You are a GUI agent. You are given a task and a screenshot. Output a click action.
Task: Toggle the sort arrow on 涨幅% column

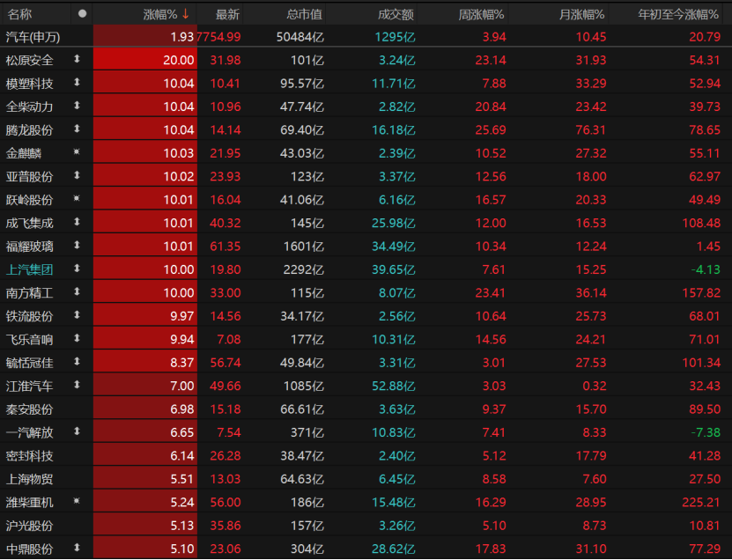(186, 14)
